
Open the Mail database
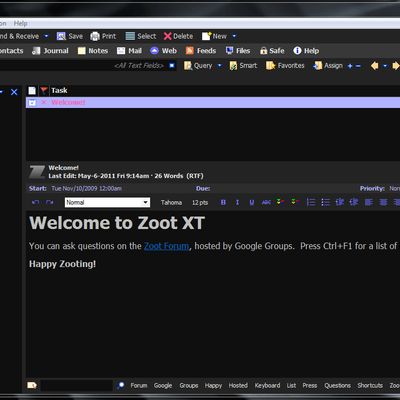point(129,51)
